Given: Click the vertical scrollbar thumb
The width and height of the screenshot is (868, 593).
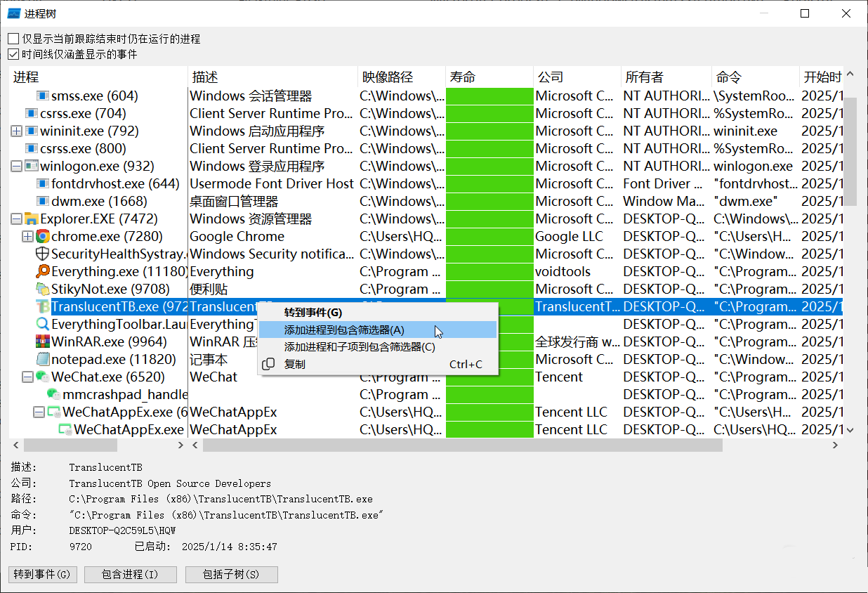Looking at the screenshot, I should [850, 150].
